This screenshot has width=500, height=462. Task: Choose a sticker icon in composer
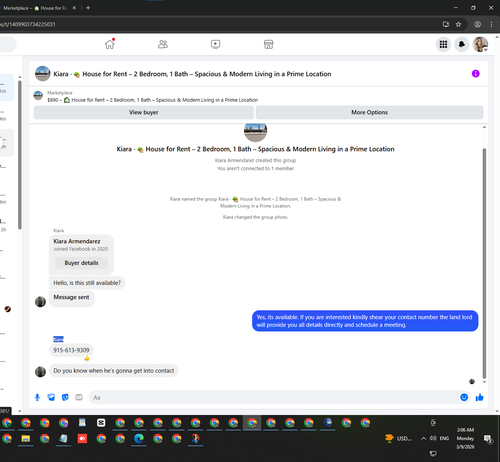click(65, 397)
